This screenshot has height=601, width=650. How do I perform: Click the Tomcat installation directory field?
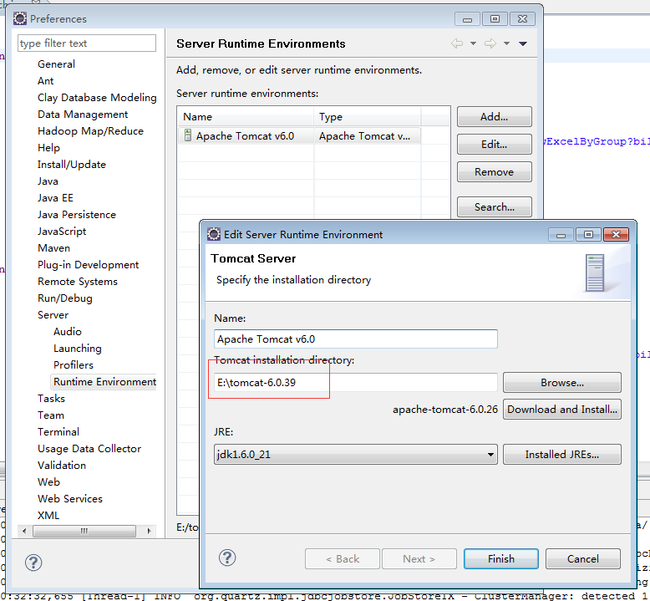(x=356, y=382)
